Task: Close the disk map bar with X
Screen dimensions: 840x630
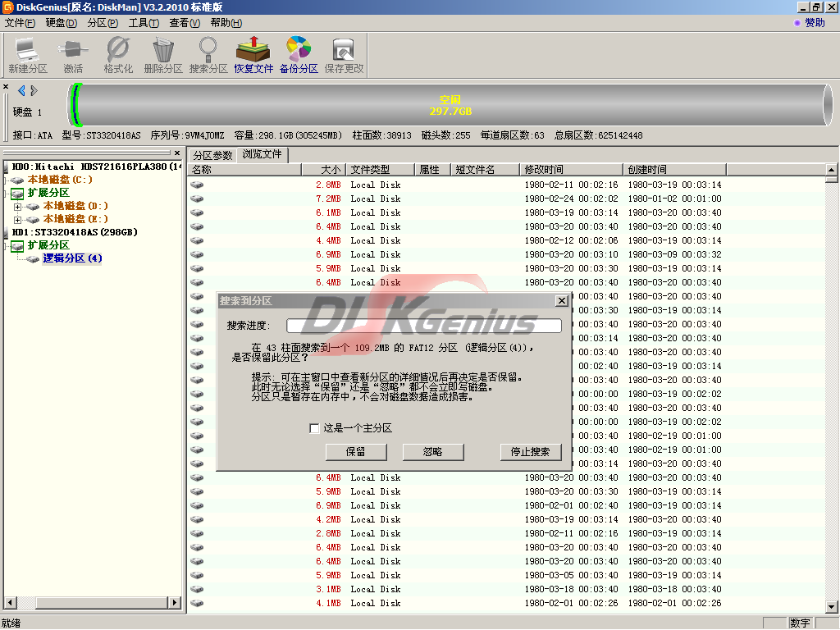Action: coord(6,87)
